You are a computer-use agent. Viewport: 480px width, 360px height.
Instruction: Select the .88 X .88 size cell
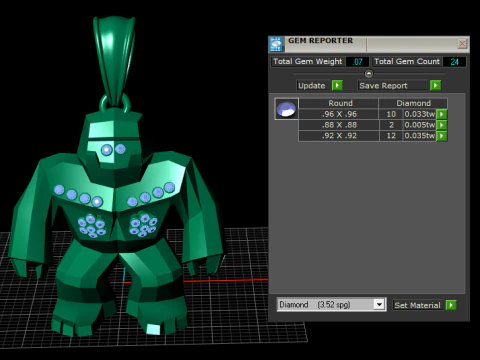point(339,125)
